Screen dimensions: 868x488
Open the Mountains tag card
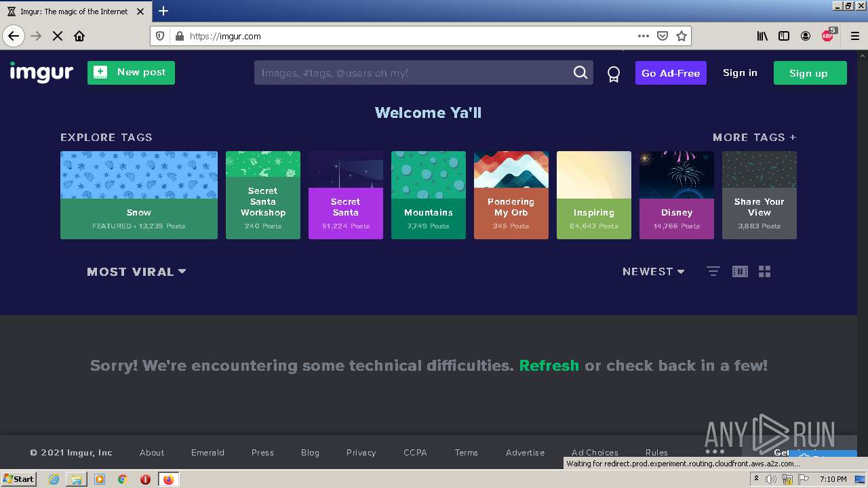click(429, 195)
